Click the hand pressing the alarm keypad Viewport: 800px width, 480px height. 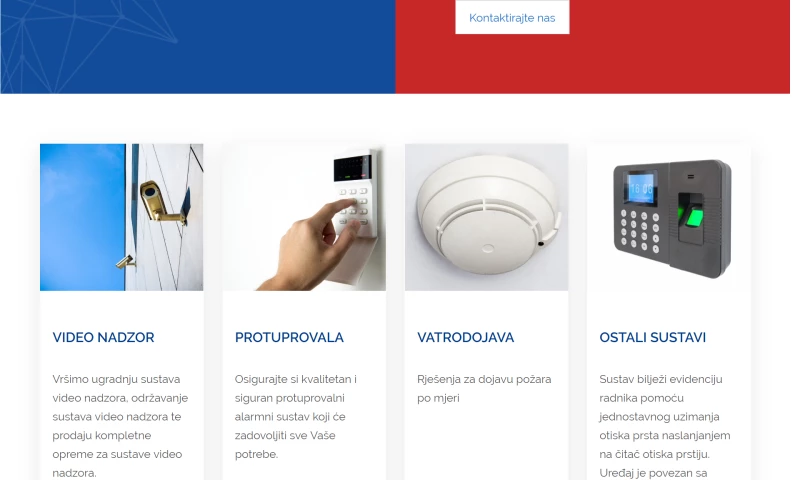[x=309, y=246]
